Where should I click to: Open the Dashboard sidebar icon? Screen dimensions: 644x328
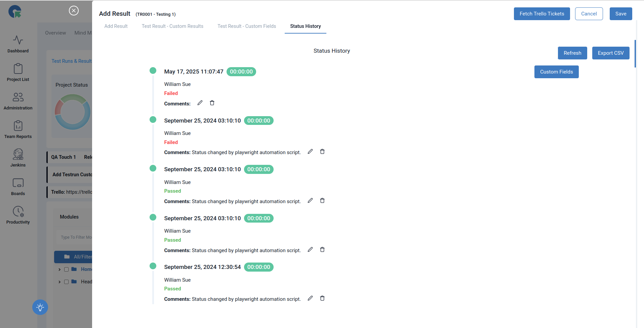[x=18, y=40]
